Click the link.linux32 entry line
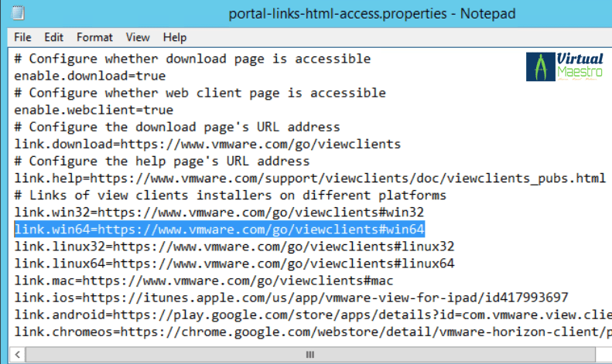 point(234,247)
